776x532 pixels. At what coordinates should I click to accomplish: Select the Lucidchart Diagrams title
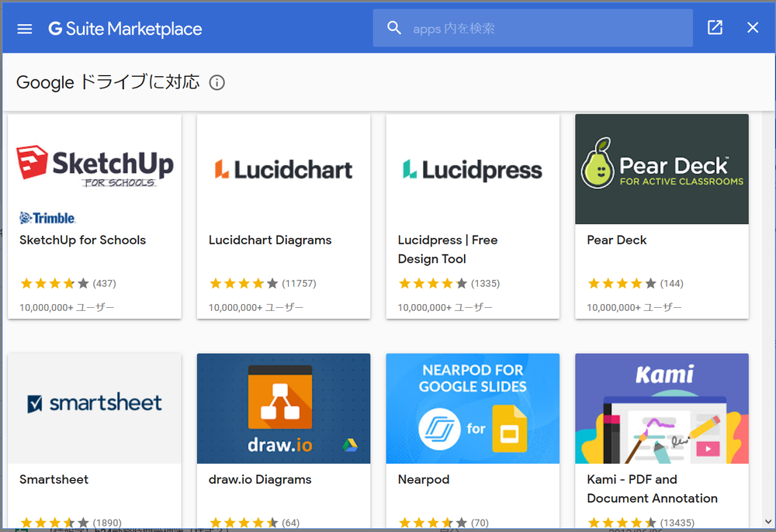pyautogui.click(x=270, y=240)
